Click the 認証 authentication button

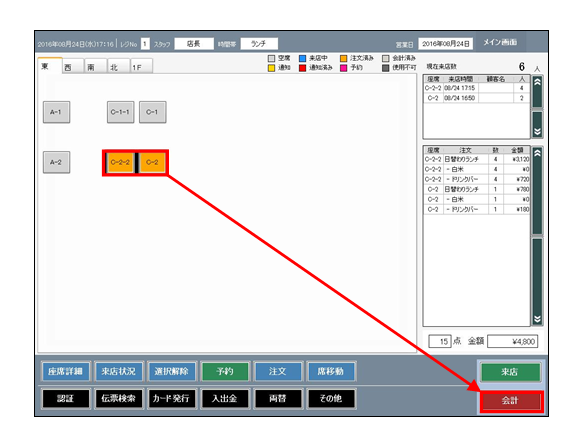coord(66,399)
